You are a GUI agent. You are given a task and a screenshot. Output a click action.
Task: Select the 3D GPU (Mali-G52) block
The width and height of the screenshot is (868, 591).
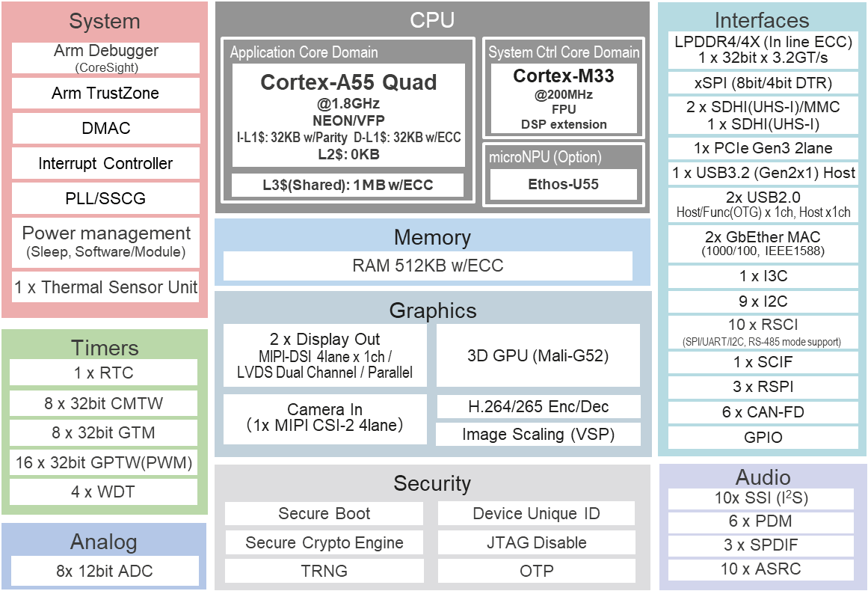pos(538,355)
